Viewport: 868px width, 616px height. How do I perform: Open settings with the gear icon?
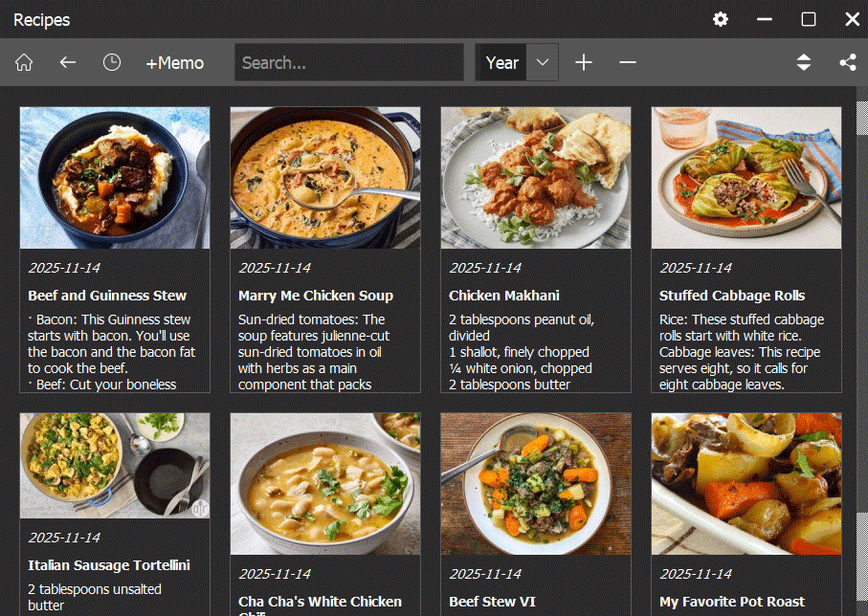(721, 19)
